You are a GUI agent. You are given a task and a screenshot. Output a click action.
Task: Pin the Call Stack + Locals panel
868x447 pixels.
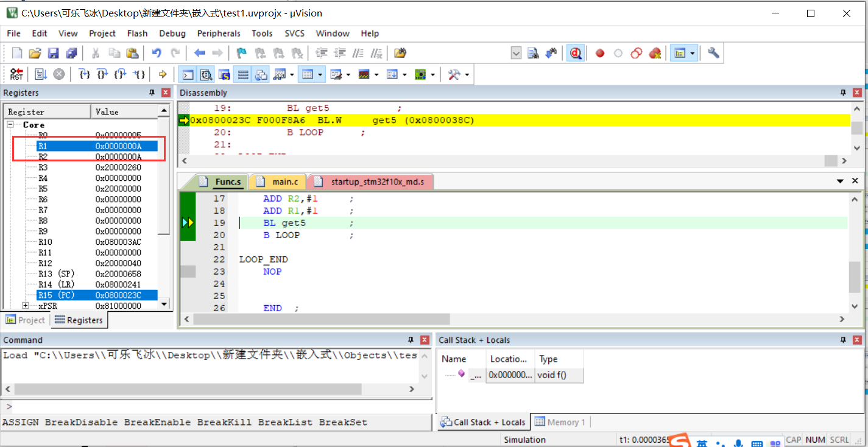point(842,340)
